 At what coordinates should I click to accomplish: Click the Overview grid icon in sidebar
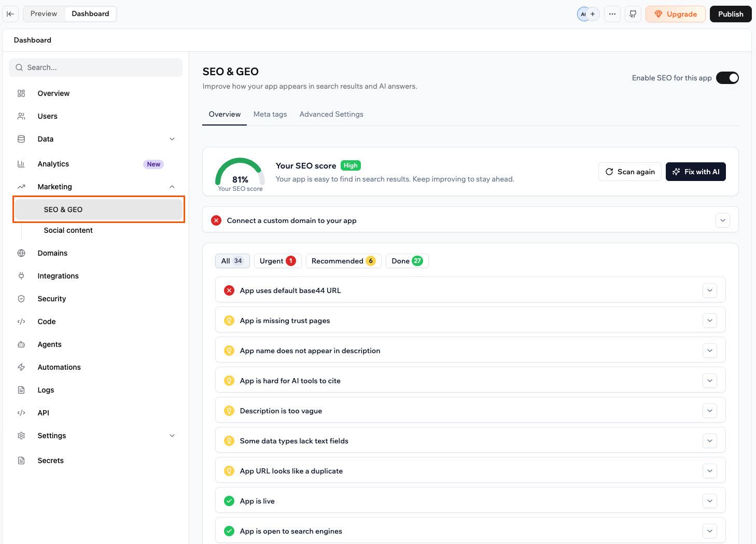coord(21,93)
